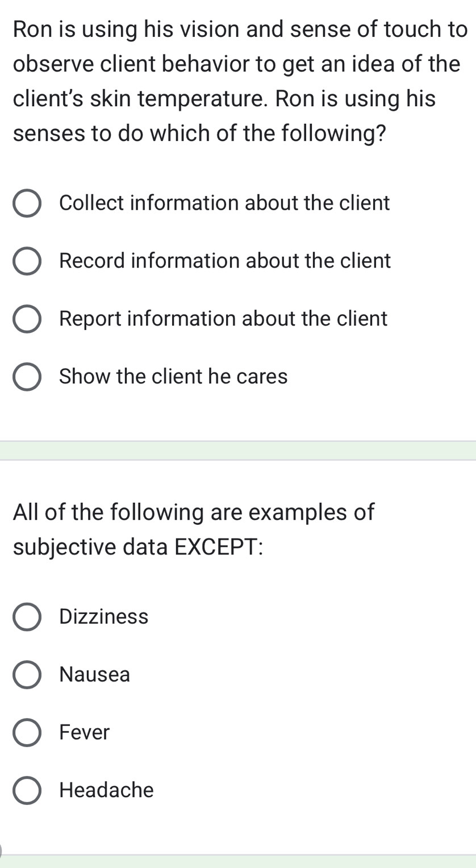Select the Dizziness radio circle
The image size is (476, 868).
(27, 617)
